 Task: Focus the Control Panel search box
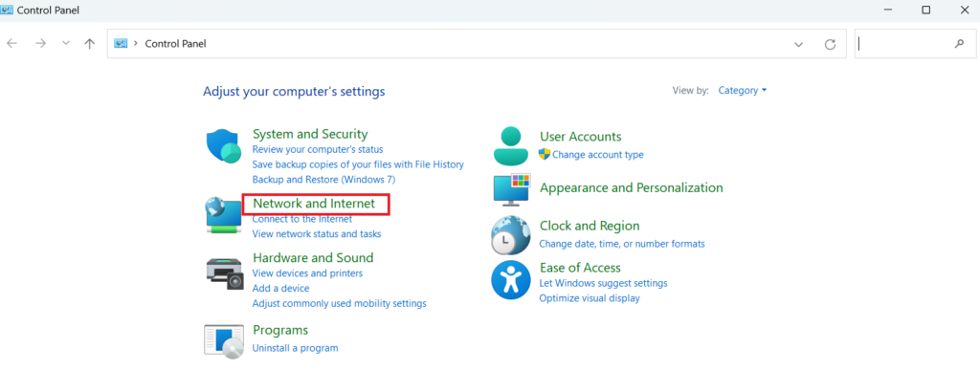[x=914, y=44]
